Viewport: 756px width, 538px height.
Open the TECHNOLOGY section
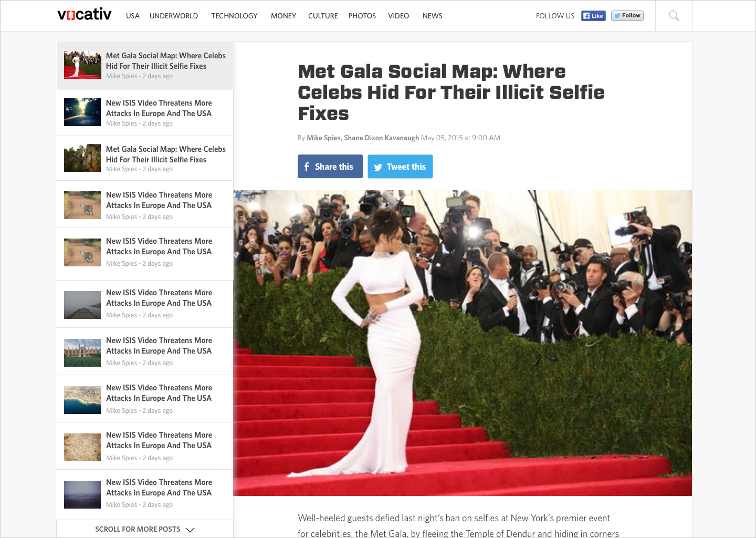[x=234, y=16]
